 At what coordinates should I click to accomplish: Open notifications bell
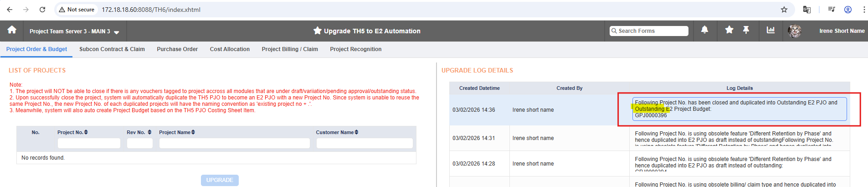click(704, 30)
